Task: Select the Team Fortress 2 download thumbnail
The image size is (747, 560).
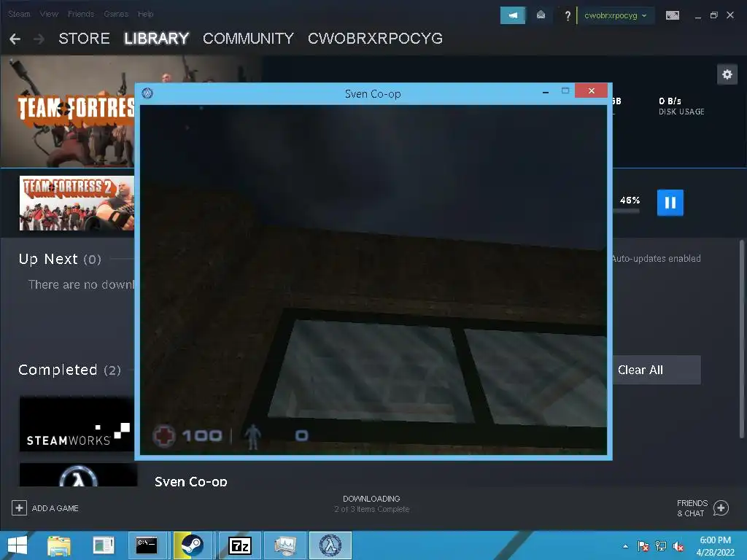Action: coord(77,203)
